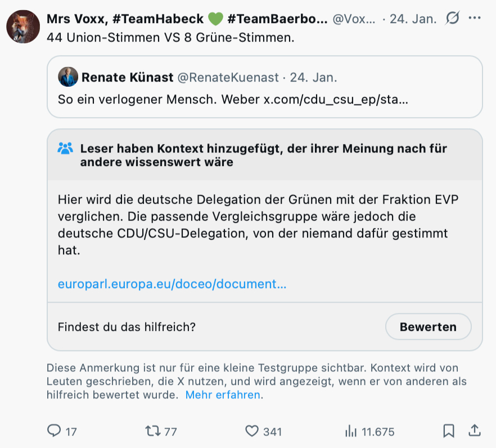This screenshot has height=448, width=496.
Task: Click the share upload arrow icon
Action: [x=475, y=431]
